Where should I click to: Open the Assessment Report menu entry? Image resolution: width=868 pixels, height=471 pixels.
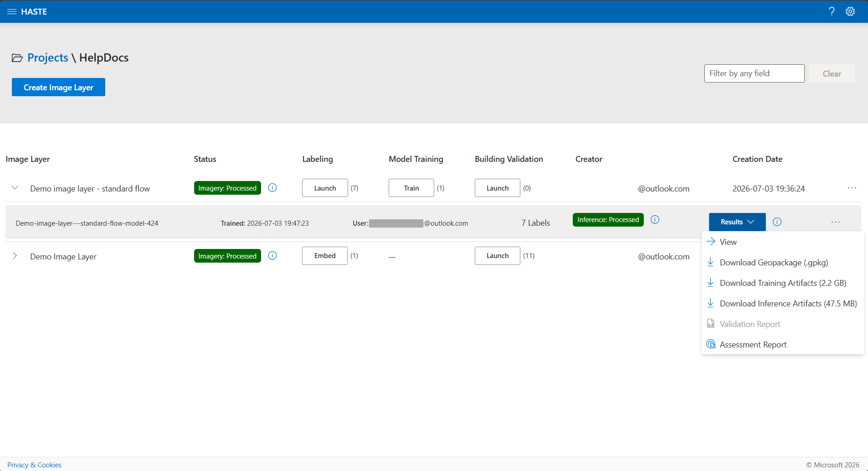tap(782, 345)
